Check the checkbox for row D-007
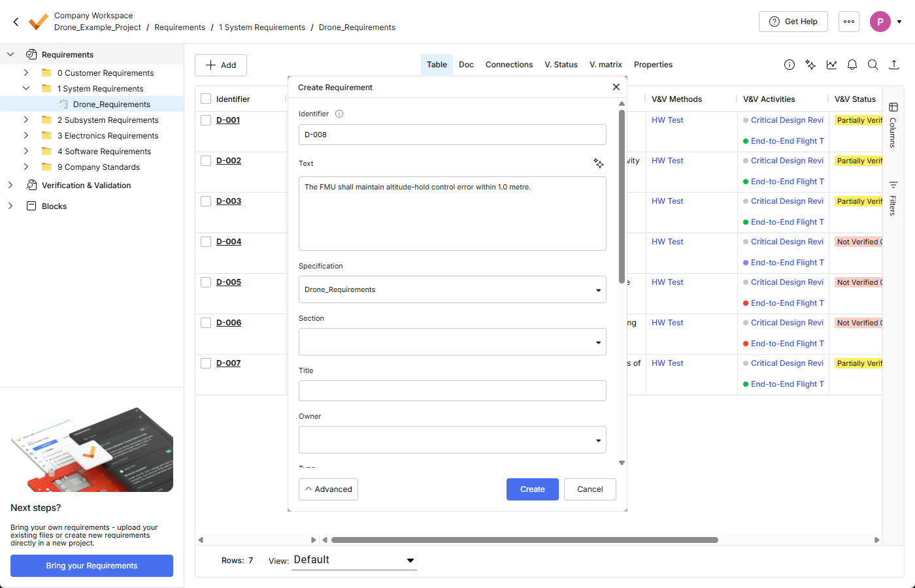Image resolution: width=915 pixels, height=588 pixels. tap(206, 363)
